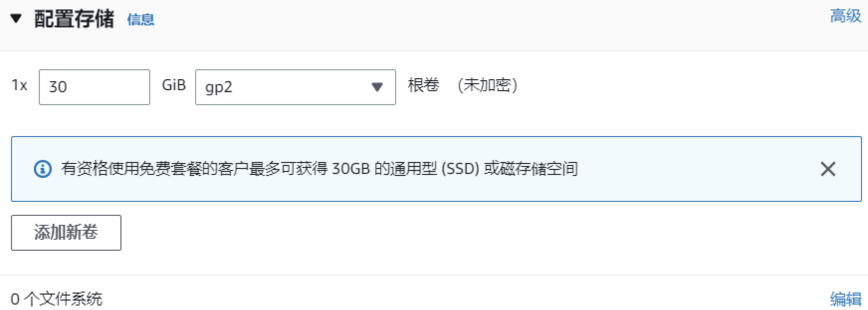Open the gp2 volume type combo box
Image resolution: width=868 pixels, height=310 pixels.
[x=296, y=87]
